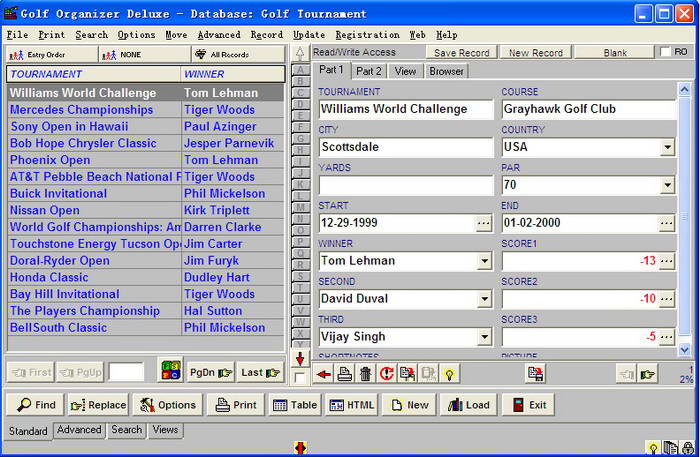Click the copy record icon beside refresh icon
Screen dimensions: 700x457
click(x=407, y=374)
